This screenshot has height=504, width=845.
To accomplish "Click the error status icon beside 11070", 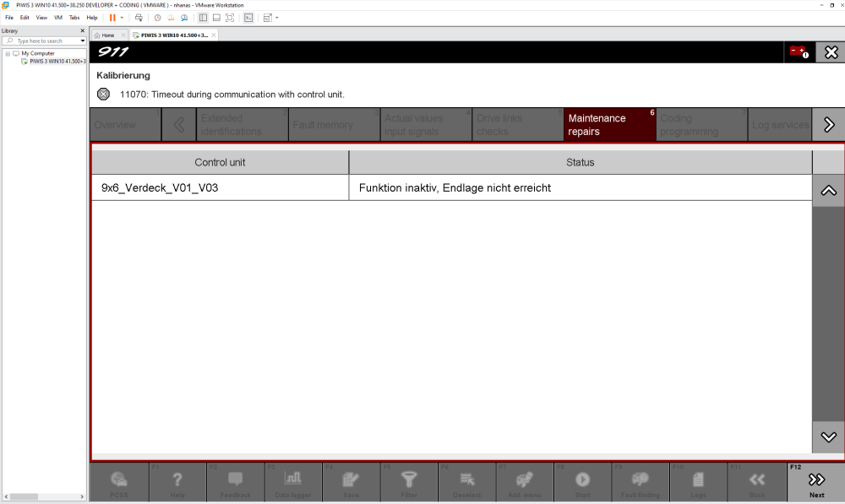I will point(103,94).
